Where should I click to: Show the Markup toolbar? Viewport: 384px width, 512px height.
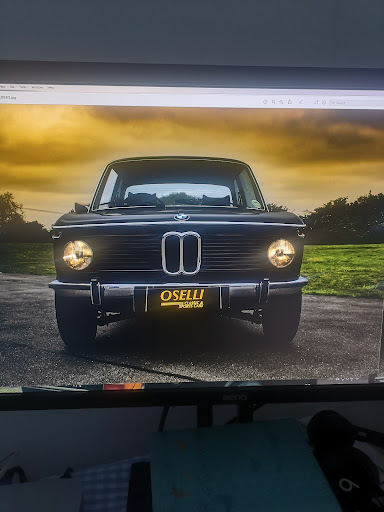click(x=324, y=102)
